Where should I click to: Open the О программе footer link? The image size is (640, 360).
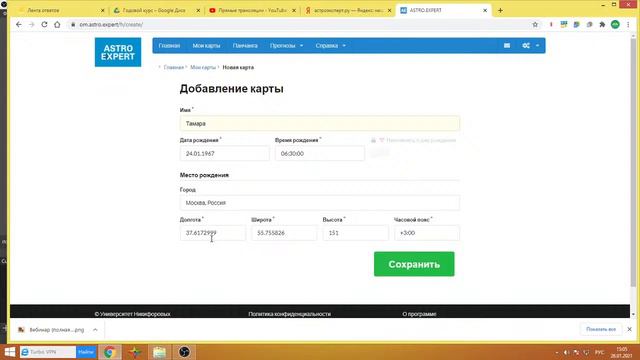tap(419, 314)
